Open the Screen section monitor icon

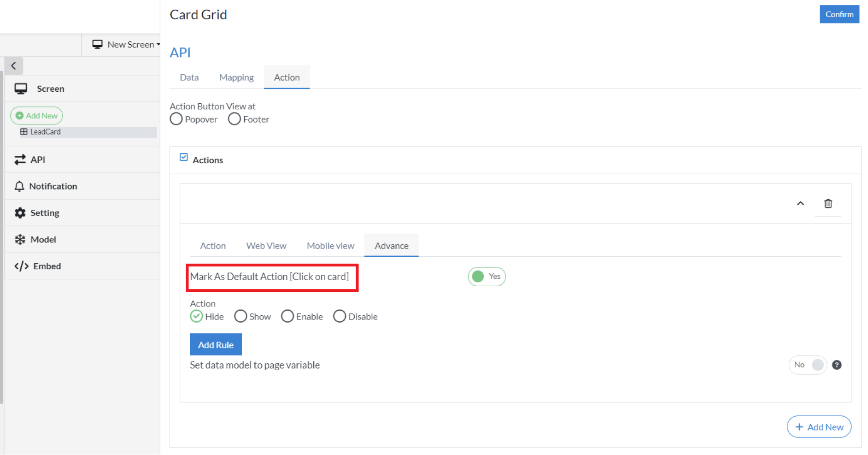click(21, 89)
